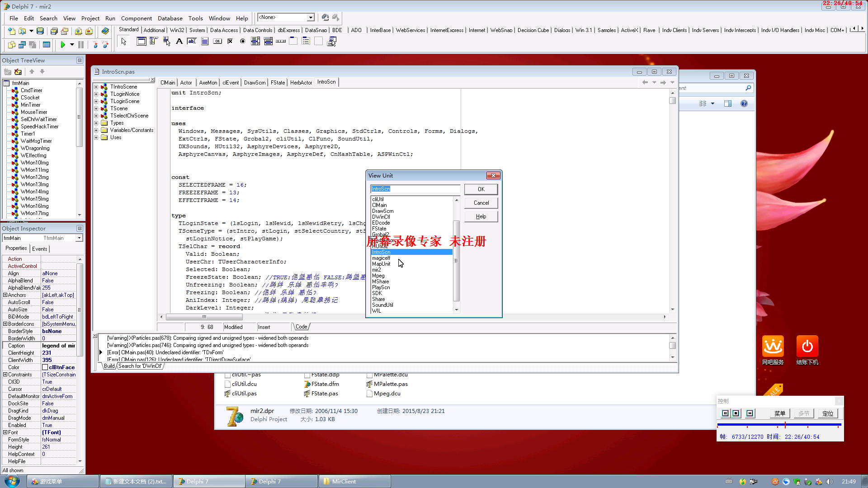
Task: Click the Trace Into debug icon
Action: (95, 45)
